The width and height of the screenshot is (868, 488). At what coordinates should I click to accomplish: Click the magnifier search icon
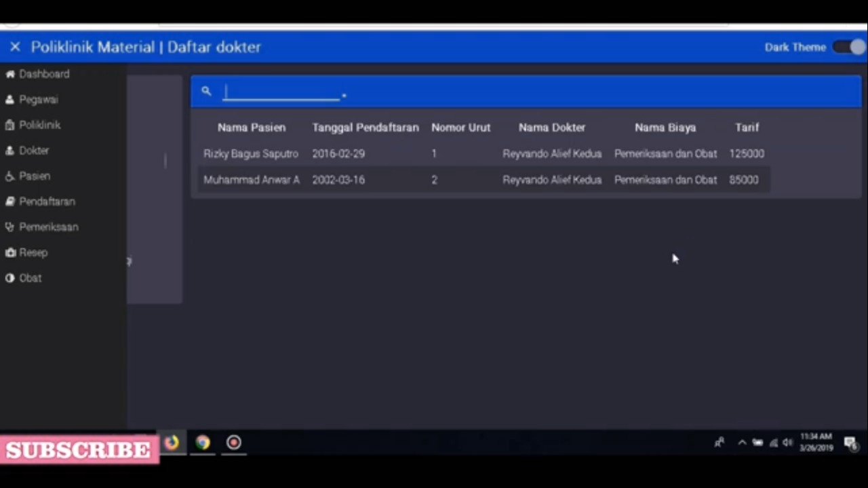[206, 91]
